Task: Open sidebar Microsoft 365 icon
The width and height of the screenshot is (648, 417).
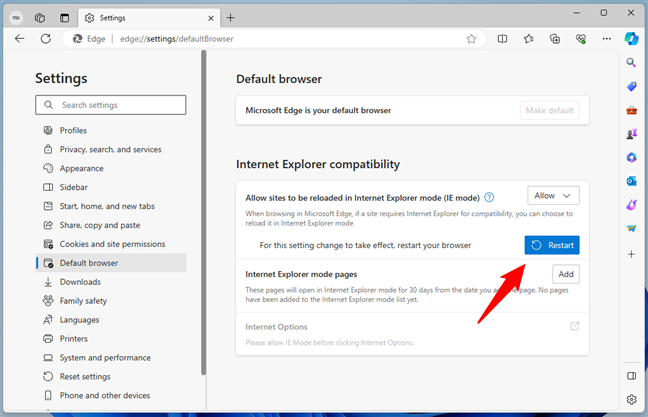Action: [x=631, y=157]
